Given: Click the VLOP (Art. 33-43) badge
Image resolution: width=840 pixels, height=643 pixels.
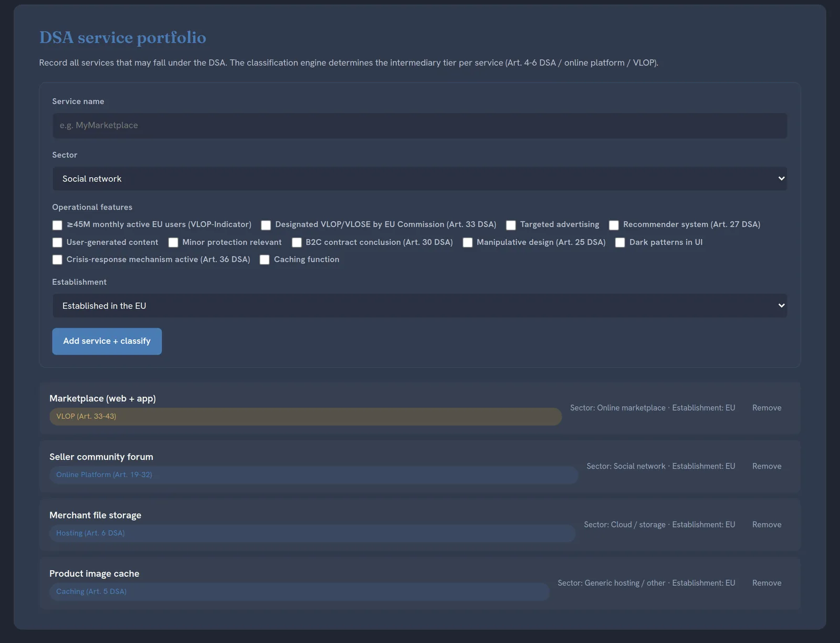Looking at the screenshot, I should [306, 417].
